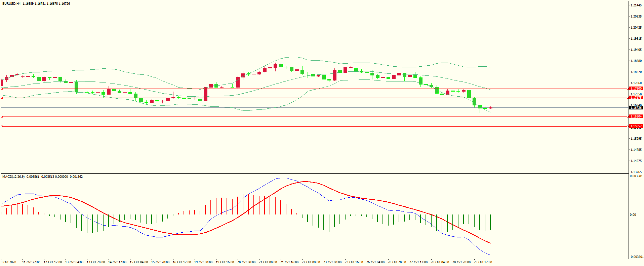Viewport: 644px width, 266px height.
Task: Click the 23 Oct 00:00 time label
Action: pos(332,262)
